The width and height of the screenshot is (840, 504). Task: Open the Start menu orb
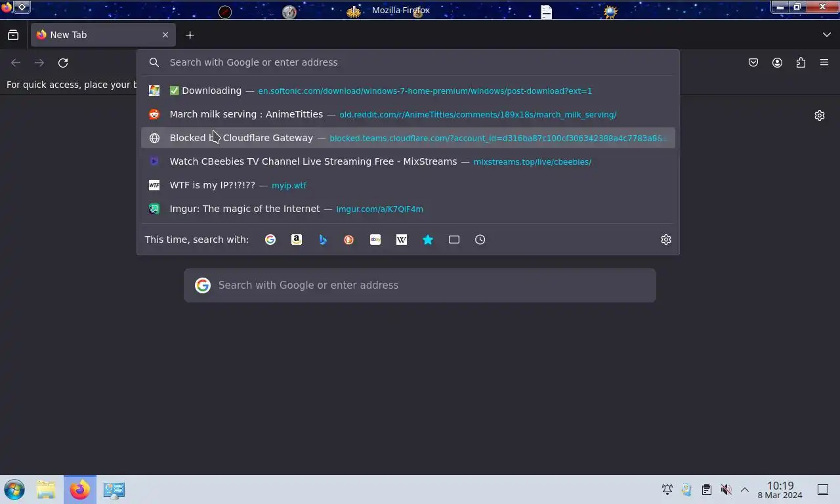point(14,490)
